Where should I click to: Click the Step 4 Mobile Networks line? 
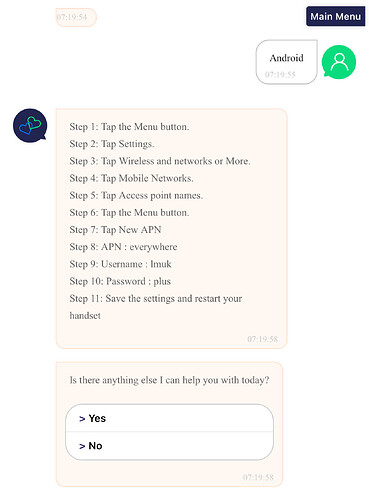tap(131, 178)
